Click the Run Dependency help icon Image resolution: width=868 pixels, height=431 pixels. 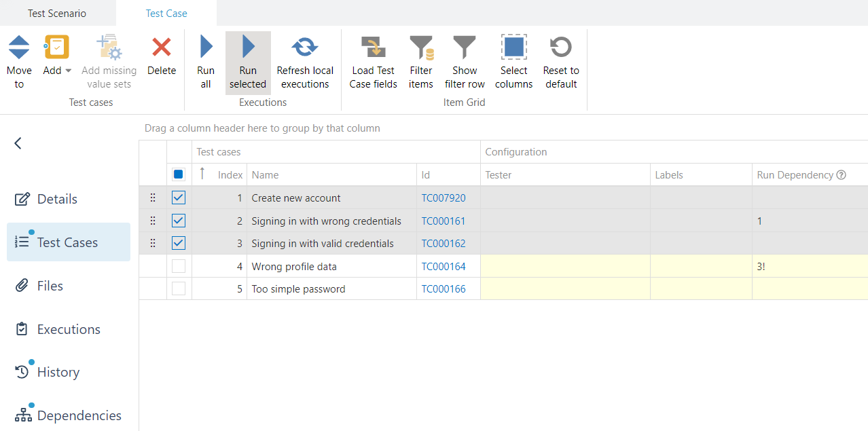[x=842, y=175]
